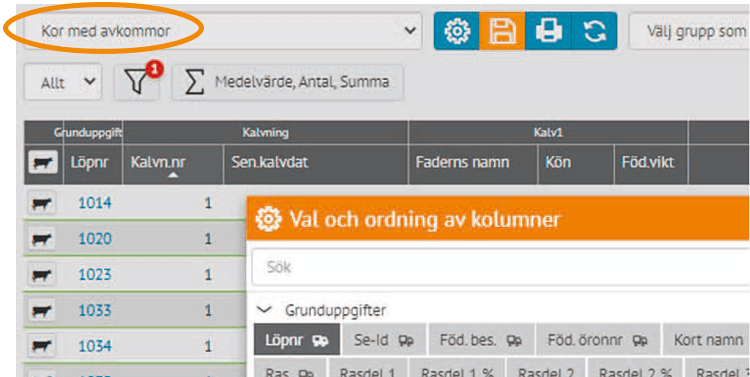Toggle the selected Löpnr column chip
The width and height of the screenshot is (750, 377).
tap(297, 340)
